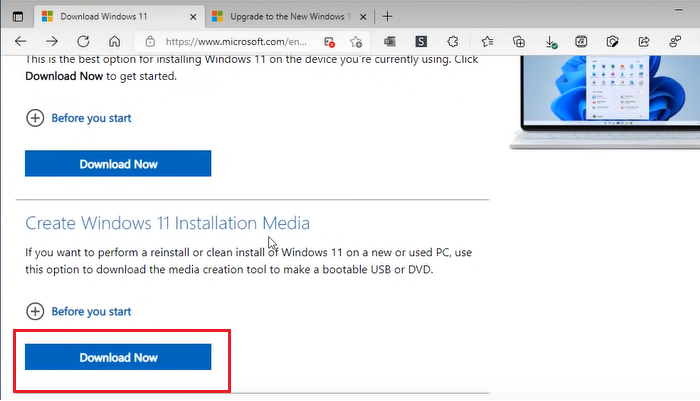Open the browser home page
700x401 pixels.
pyautogui.click(x=114, y=41)
